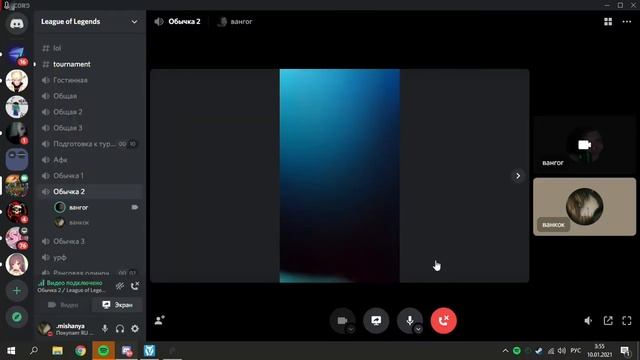Toggle microphone in call controls
The image size is (640, 360).
(x=409, y=320)
